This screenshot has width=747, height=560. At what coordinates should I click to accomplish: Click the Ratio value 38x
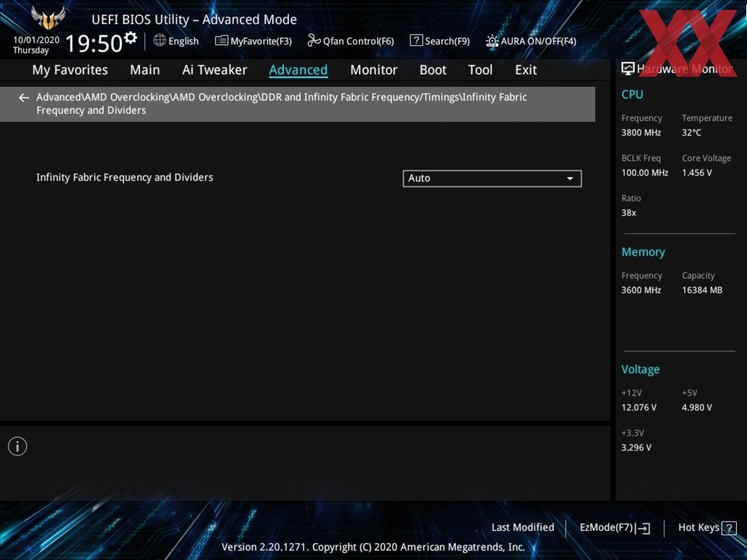click(629, 213)
